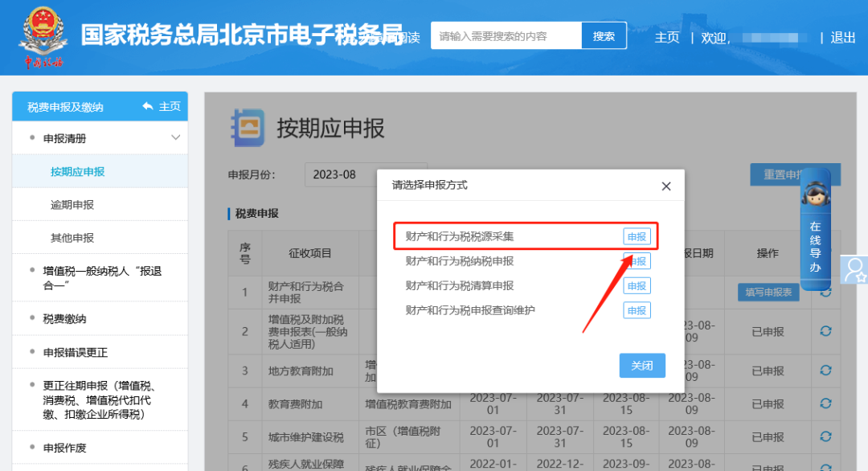Click the 搜索 button in header
The height and width of the screenshot is (471, 868).
pyautogui.click(x=604, y=36)
